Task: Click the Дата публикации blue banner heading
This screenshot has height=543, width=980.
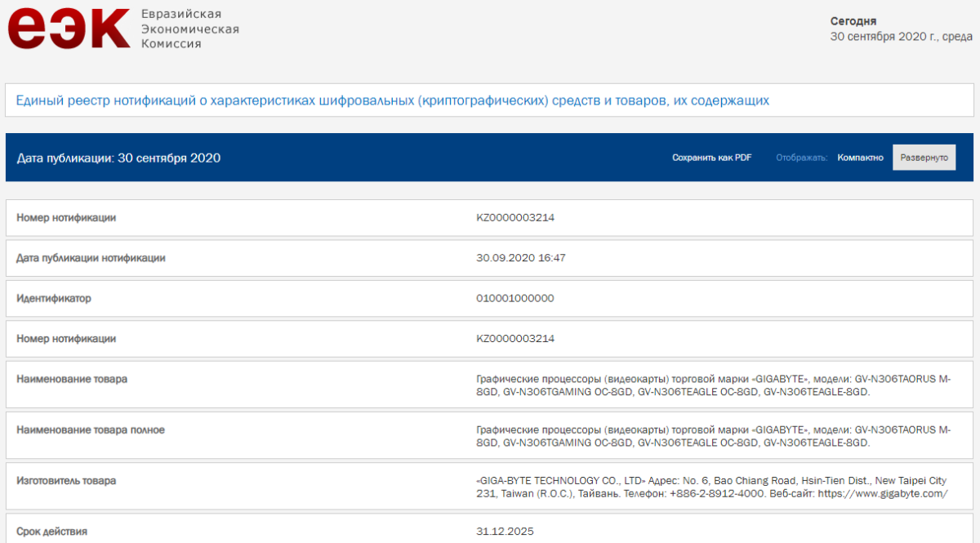Action: (118, 158)
